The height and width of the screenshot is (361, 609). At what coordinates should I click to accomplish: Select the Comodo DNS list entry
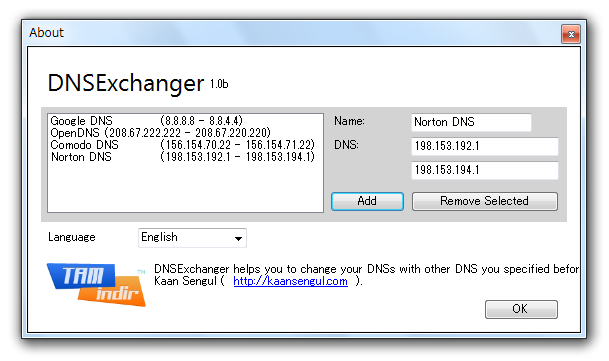click(x=185, y=145)
